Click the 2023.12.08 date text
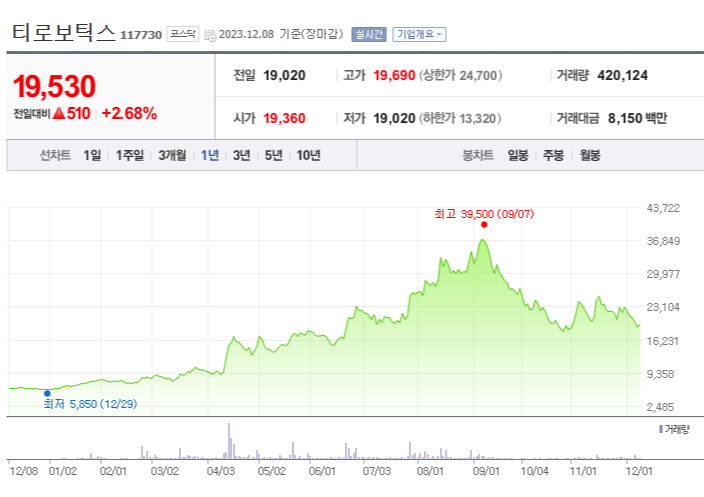Viewport: 704px width, 497px height. (x=246, y=34)
